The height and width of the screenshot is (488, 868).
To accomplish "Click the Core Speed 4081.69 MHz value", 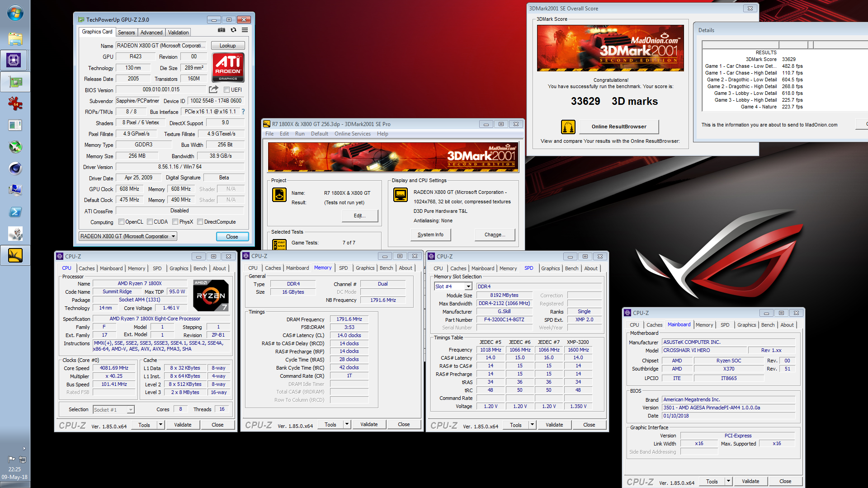I will click(x=114, y=368).
